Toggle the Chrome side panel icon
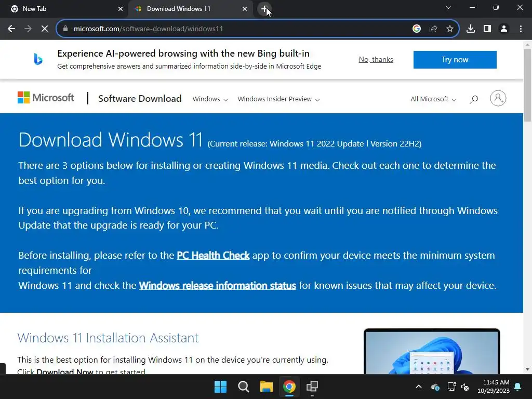The image size is (532, 399). (x=487, y=29)
